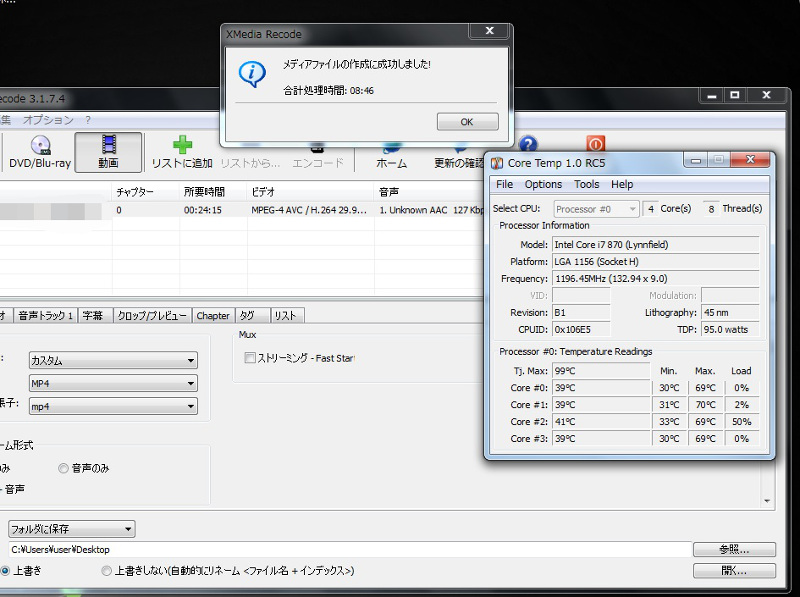Open the Tools menu in Core Temp
800x597 pixels.
(587, 184)
